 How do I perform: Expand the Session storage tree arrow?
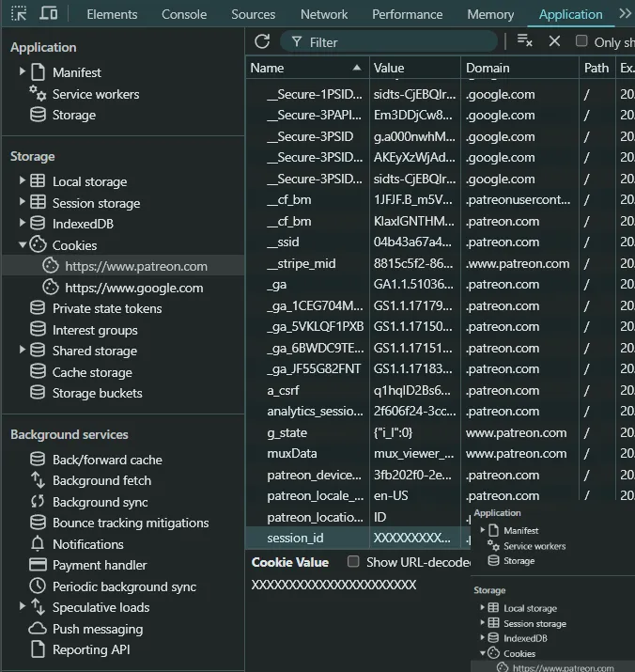[x=23, y=202]
